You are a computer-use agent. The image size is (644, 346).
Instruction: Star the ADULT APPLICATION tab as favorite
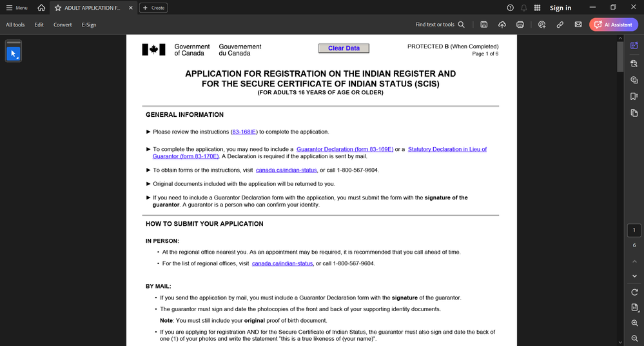coord(58,8)
